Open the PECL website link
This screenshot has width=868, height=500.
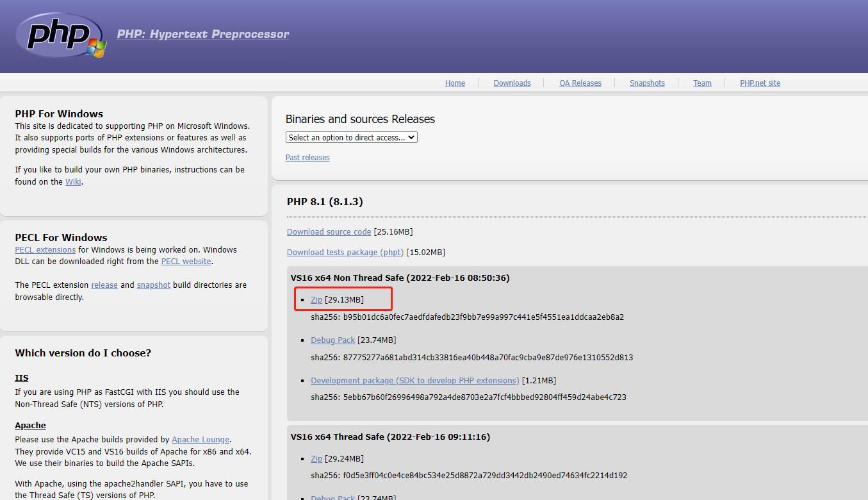[186, 262]
